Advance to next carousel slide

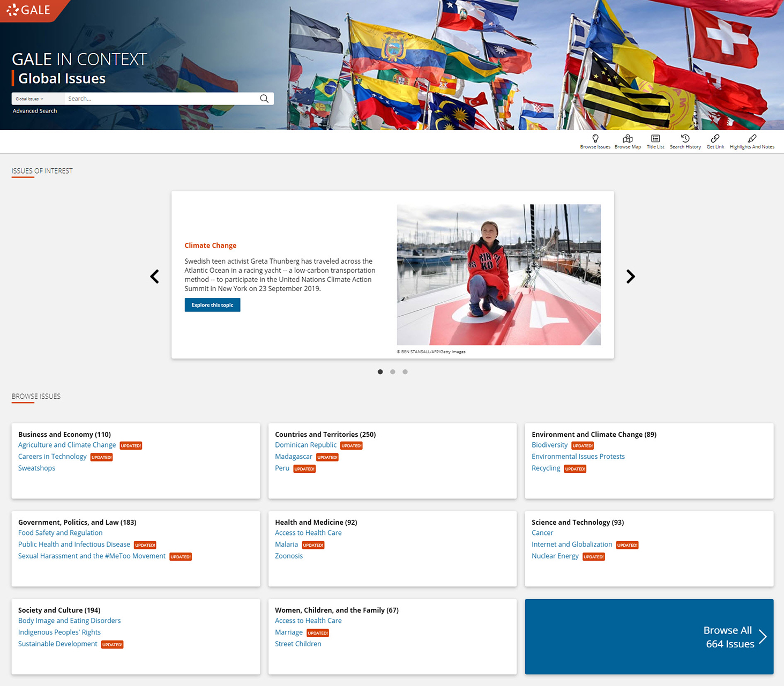click(631, 277)
